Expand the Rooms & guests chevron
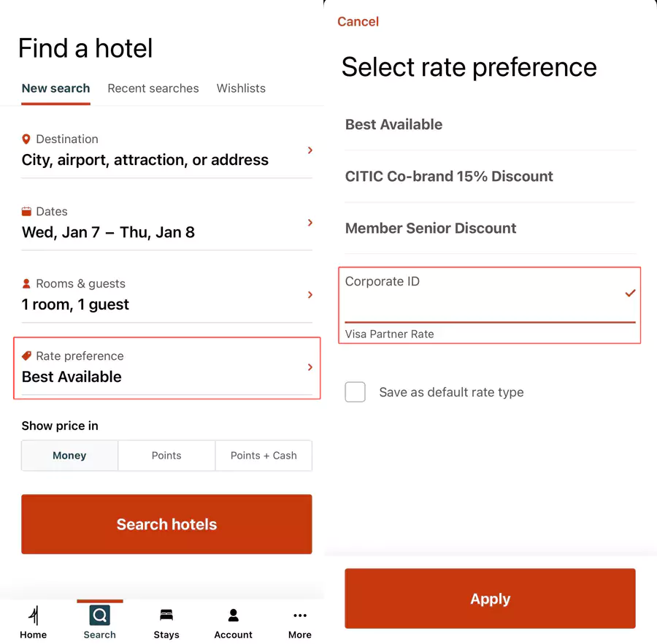657x644 pixels. 310,295
